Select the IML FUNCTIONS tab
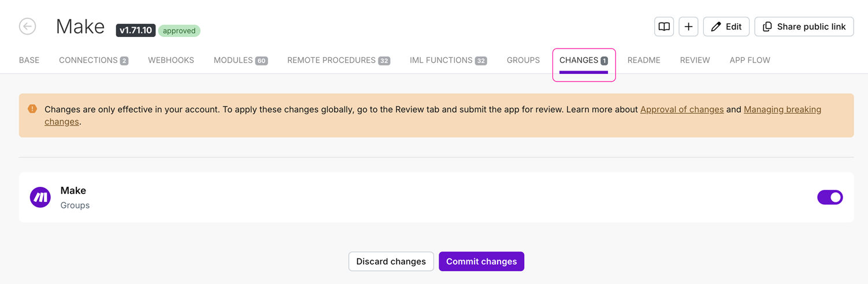The image size is (868, 284). tap(448, 60)
